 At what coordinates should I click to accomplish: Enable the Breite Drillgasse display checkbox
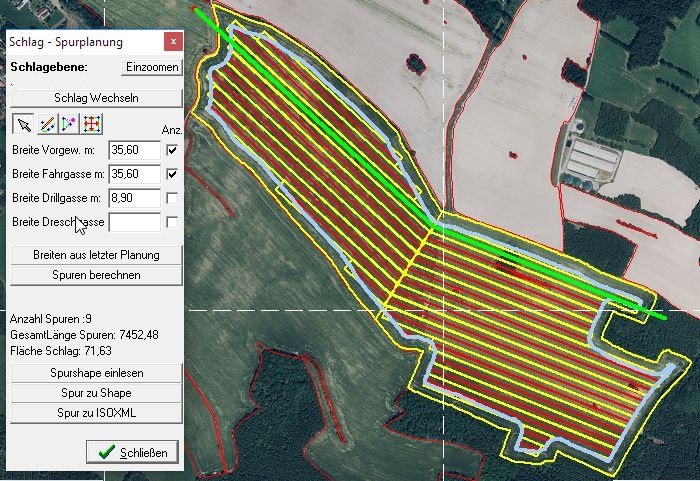click(172, 198)
